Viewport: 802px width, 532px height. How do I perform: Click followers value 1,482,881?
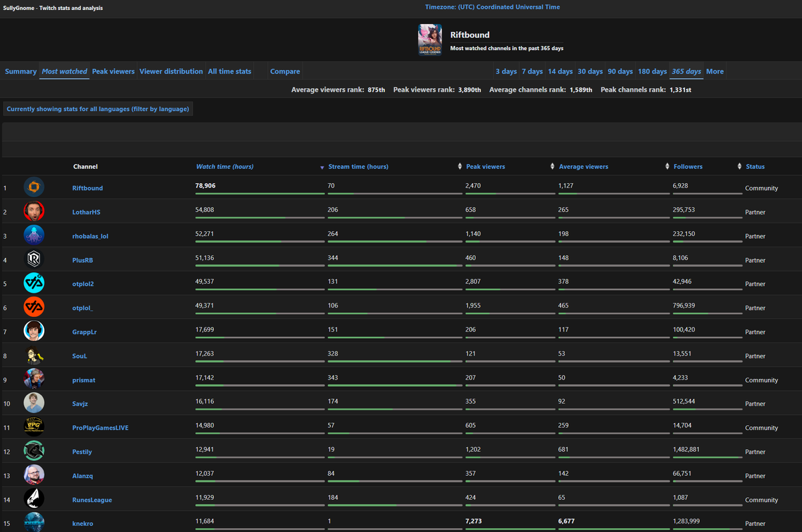[x=687, y=449]
